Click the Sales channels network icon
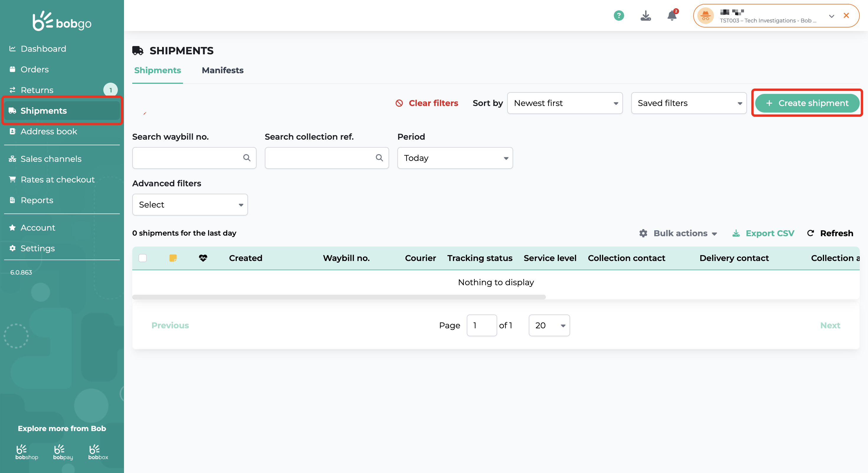Image resolution: width=868 pixels, height=473 pixels. point(12,159)
